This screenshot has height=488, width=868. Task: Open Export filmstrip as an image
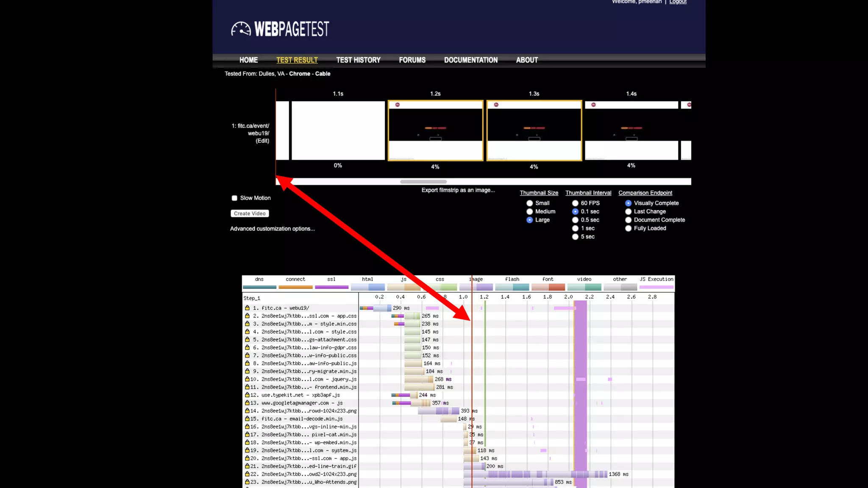[x=458, y=190]
